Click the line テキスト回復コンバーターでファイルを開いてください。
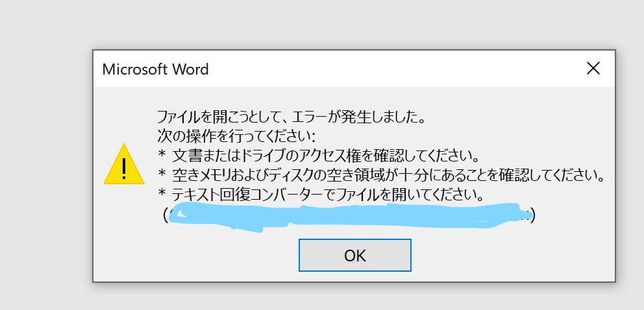This screenshot has width=644, height=310. (320, 195)
